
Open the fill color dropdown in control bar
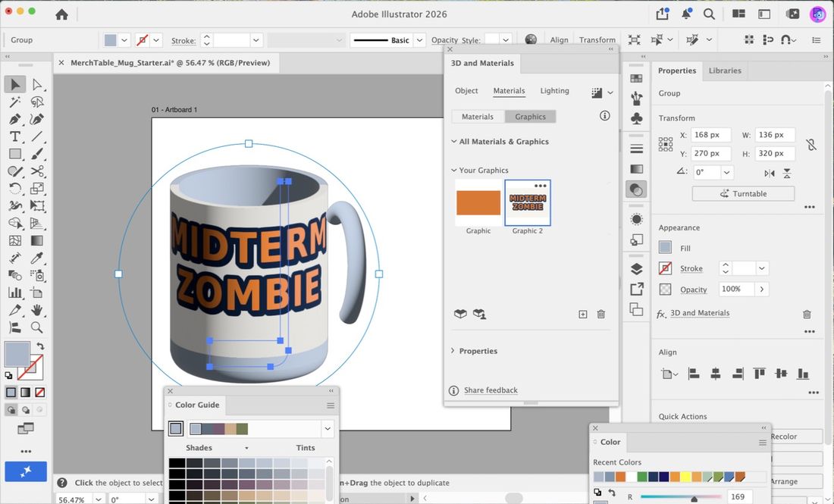coord(124,40)
